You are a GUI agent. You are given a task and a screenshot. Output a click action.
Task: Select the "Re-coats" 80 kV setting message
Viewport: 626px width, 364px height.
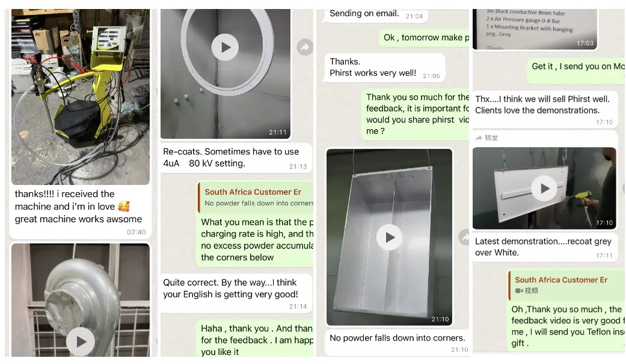[235, 158]
